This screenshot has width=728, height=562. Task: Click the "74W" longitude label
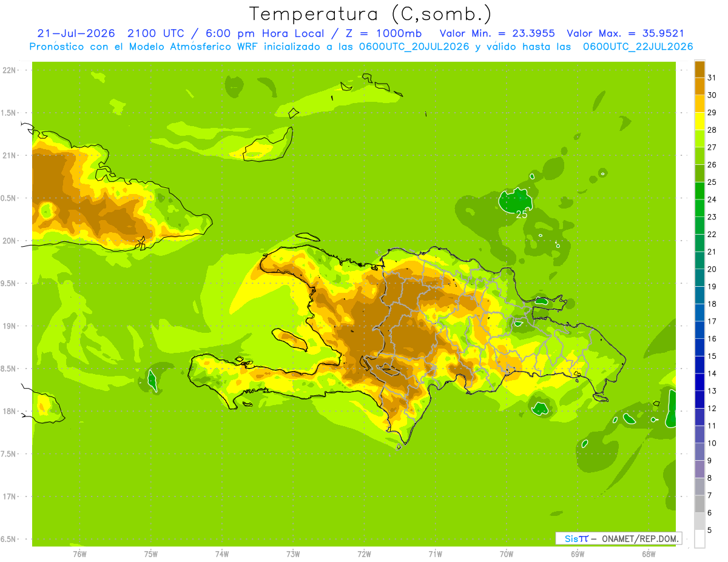[x=222, y=554]
